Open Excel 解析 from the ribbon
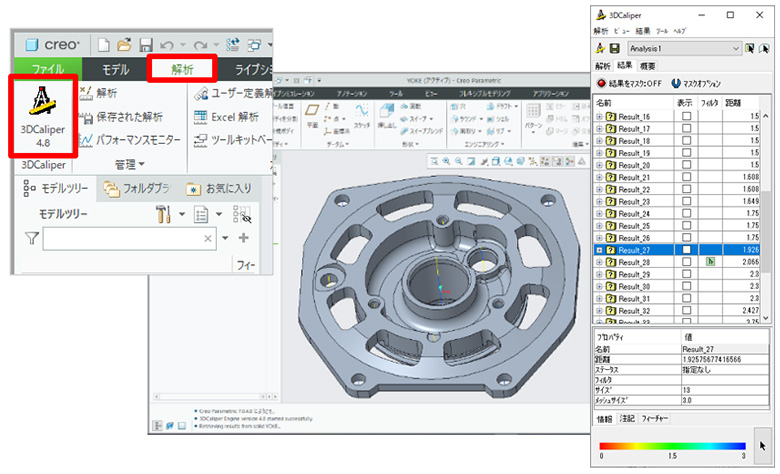 226,117
